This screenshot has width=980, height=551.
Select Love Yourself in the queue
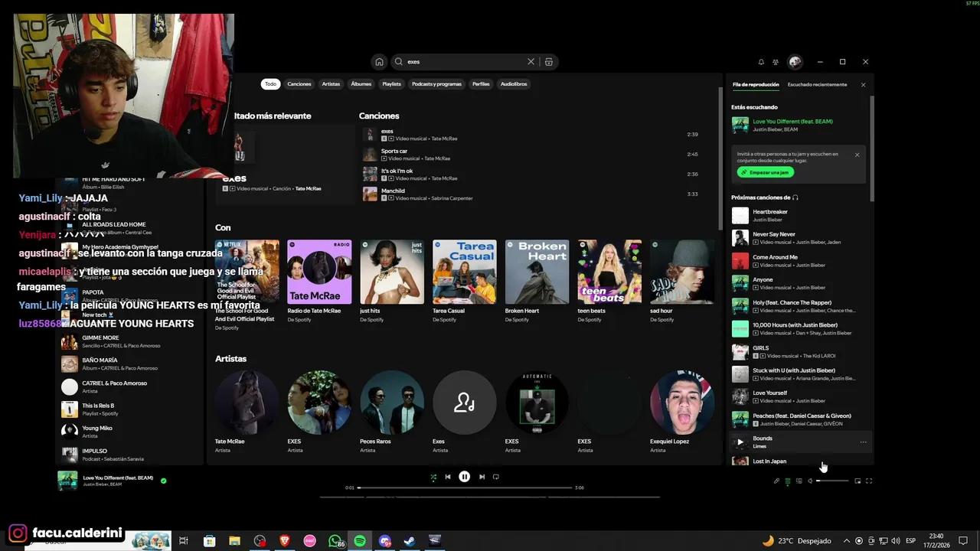pyautogui.click(x=799, y=397)
